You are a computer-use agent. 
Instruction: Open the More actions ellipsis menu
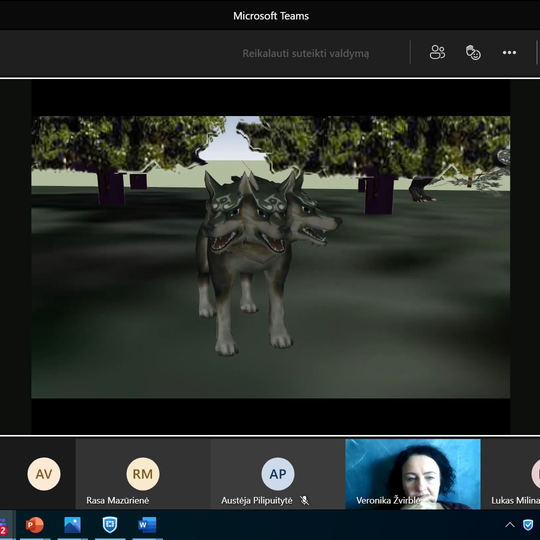click(509, 53)
